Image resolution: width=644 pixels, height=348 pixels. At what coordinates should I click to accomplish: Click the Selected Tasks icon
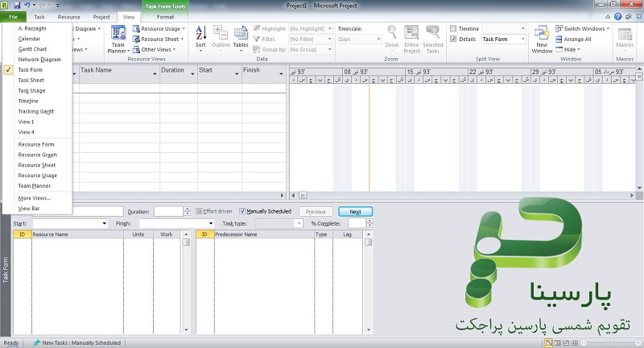432,33
